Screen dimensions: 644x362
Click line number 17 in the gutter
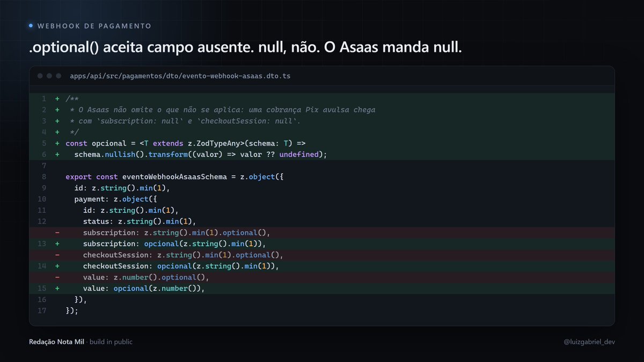[42, 311]
